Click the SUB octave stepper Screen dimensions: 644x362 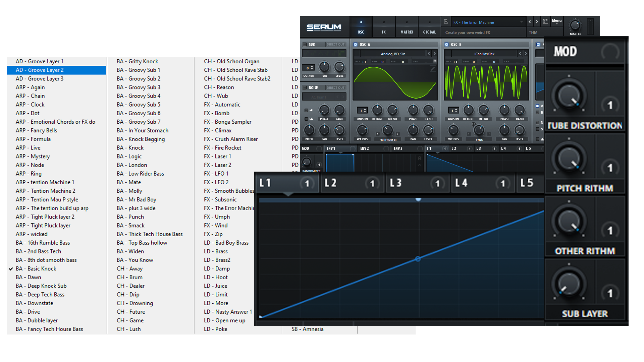tap(308, 68)
